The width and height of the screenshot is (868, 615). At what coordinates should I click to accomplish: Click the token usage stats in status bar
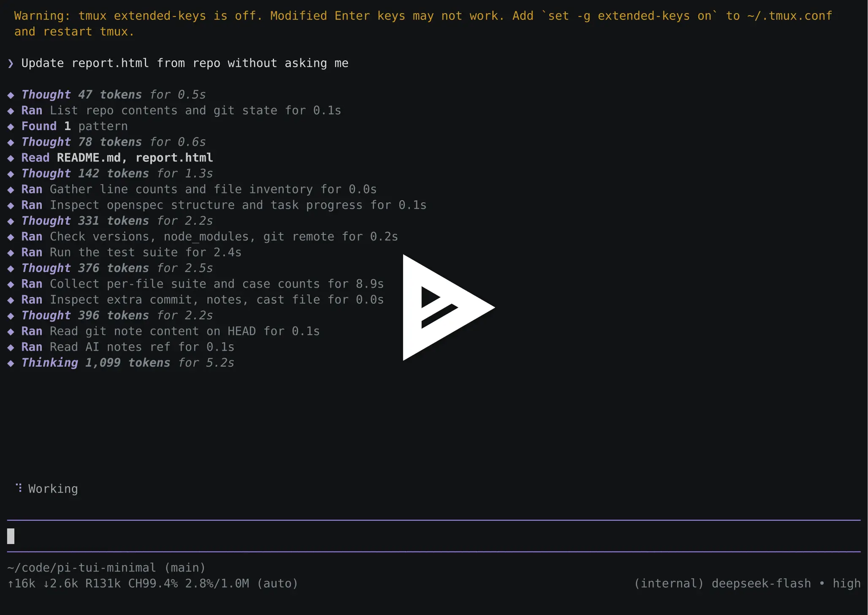[x=153, y=584]
